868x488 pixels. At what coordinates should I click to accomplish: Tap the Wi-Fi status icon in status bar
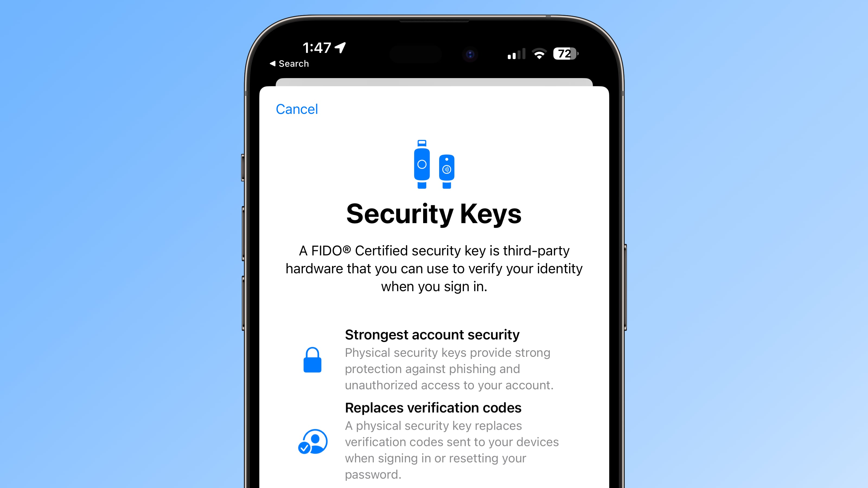pos(537,54)
